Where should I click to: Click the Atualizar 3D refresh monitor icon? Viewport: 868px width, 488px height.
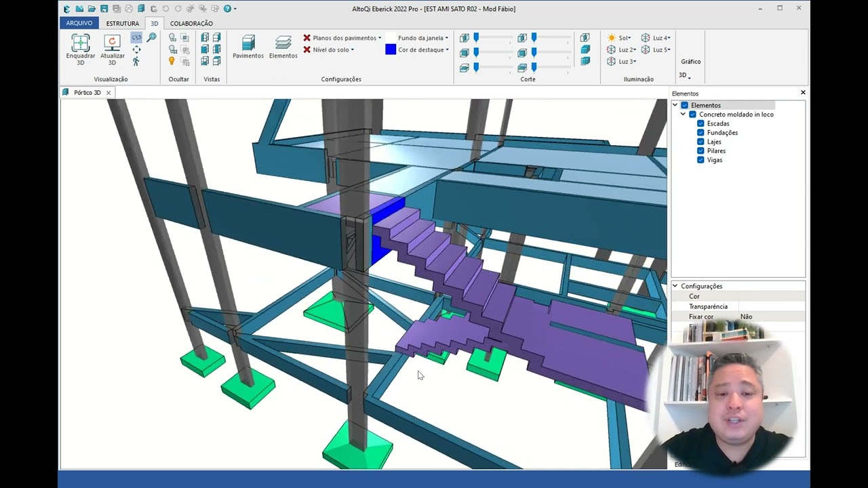[112, 43]
